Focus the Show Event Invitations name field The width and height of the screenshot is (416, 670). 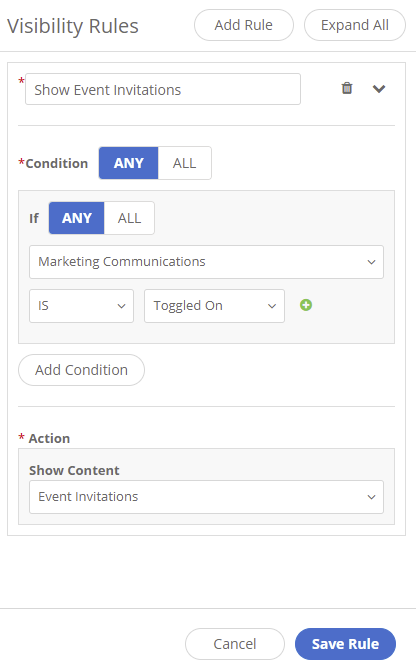pyautogui.click(x=163, y=89)
